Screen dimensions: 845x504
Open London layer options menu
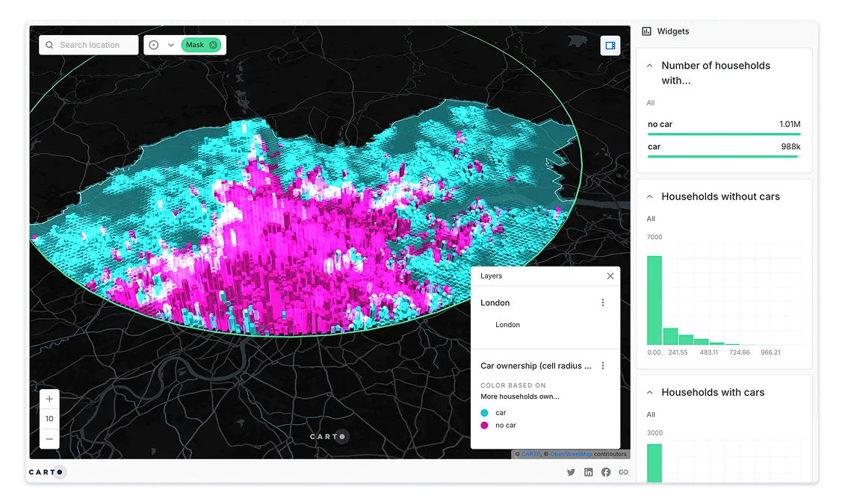[x=603, y=302]
